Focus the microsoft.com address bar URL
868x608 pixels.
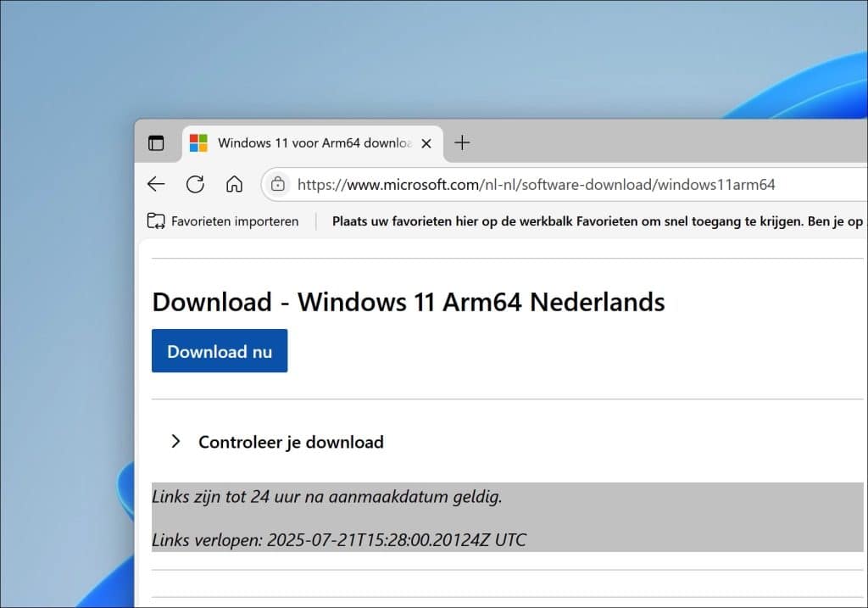(x=536, y=184)
